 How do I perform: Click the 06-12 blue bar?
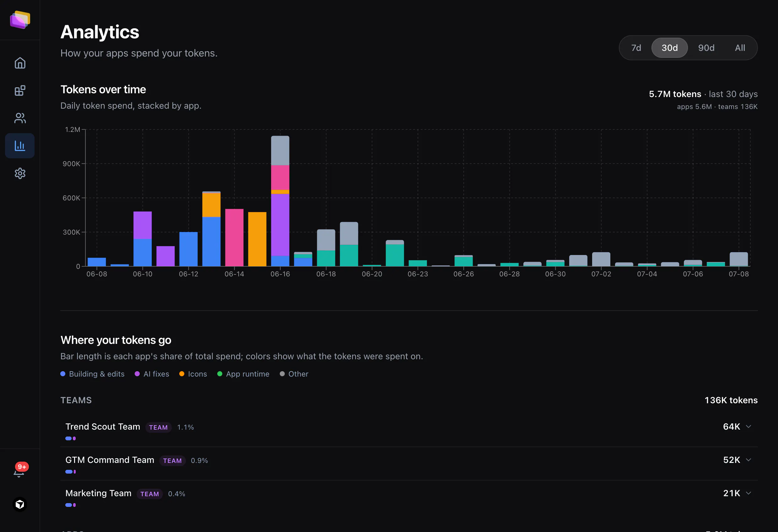(188, 249)
